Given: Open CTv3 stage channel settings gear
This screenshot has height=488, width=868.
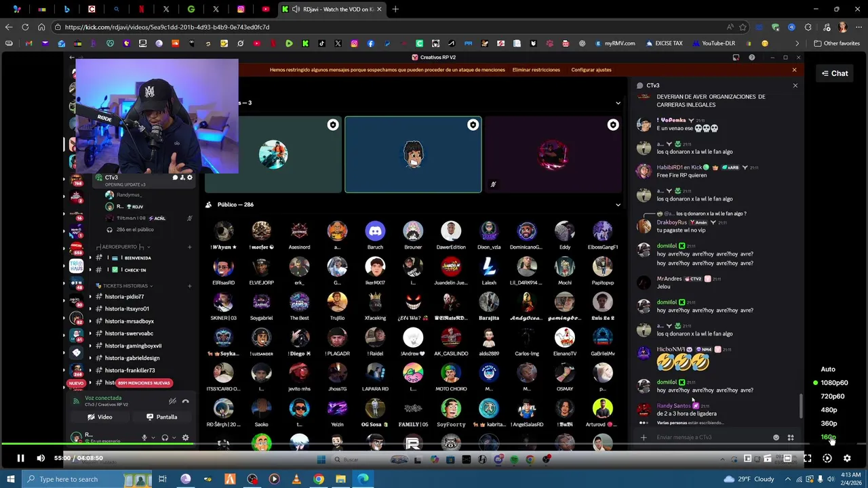Looking at the screenshot, I should click(190, 178).
